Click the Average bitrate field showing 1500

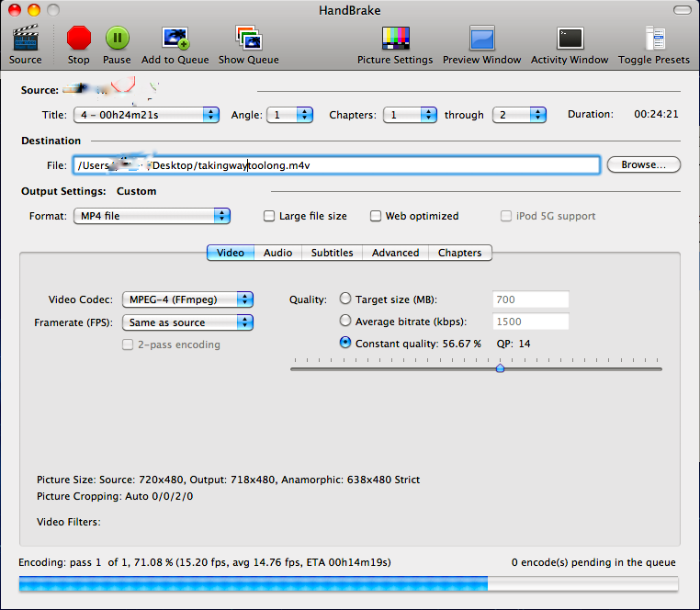530,322
